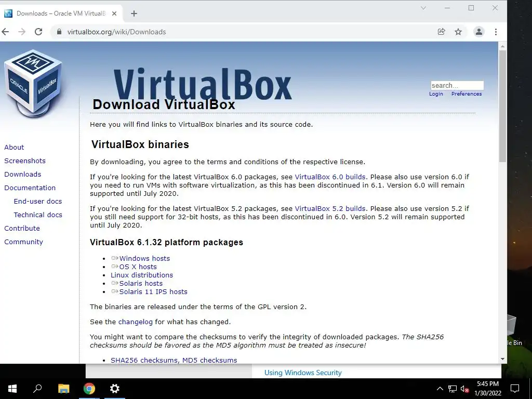Open the SHA256 checksums link
The width and height of the screenshot is (532, 399).
[145, 361]
